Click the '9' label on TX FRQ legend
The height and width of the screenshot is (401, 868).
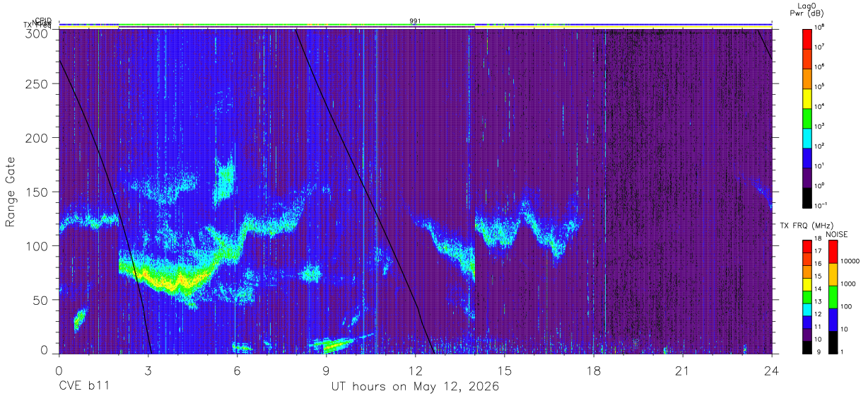point(817,352)
